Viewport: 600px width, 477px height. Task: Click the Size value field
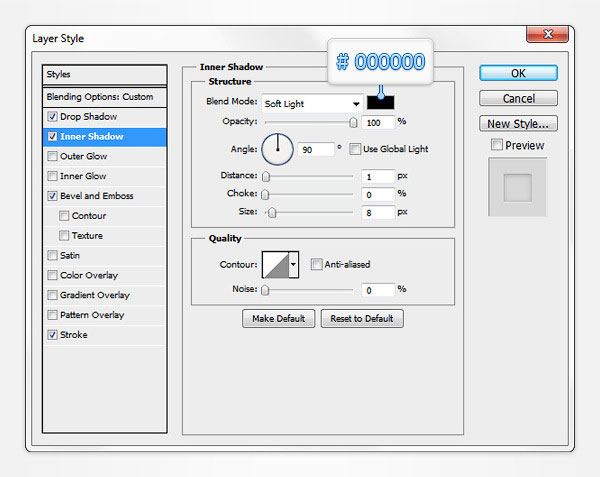point(378,213)
